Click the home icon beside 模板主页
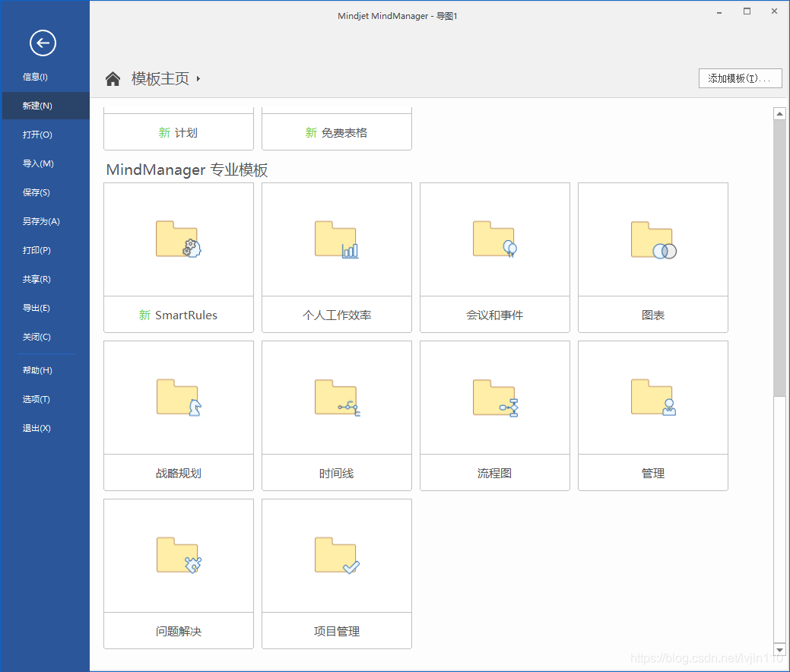790x672 pixels. pyautogui.click(x=113, y=78)
